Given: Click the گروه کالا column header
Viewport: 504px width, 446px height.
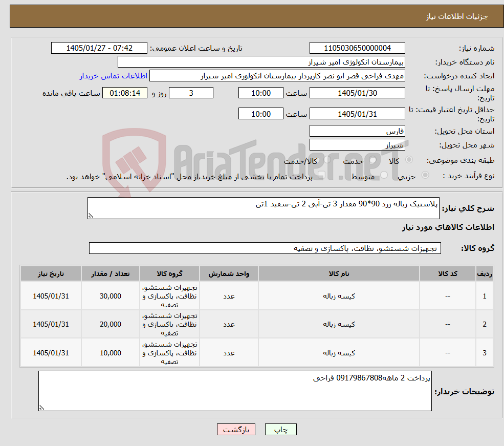Looking at the screenshot, I should (x=169, y=273).
